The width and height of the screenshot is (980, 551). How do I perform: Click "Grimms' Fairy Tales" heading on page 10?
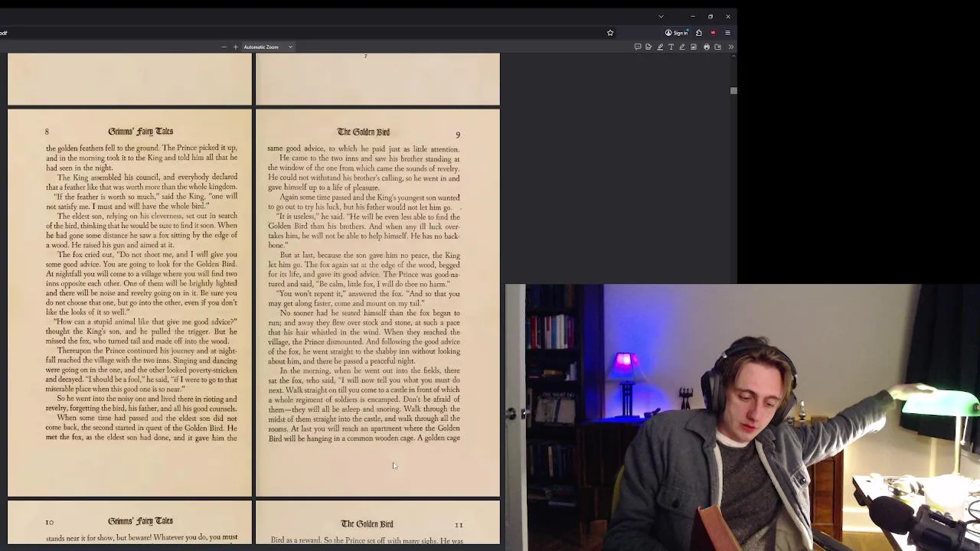141,521
